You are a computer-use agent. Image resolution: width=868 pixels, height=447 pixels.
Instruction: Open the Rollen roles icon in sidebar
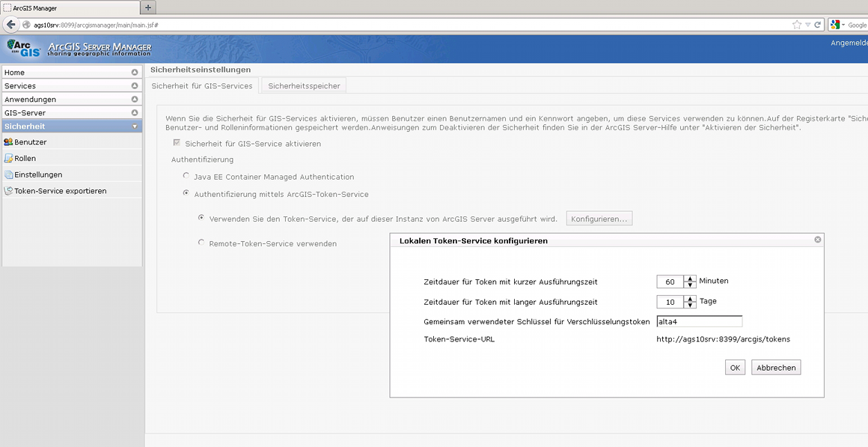click(x=8, y=159)
